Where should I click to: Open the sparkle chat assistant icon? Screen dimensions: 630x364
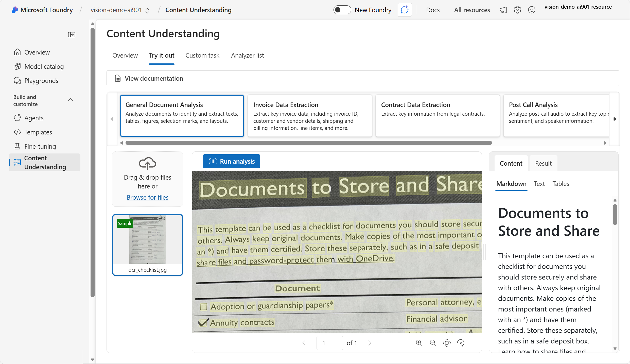(405, 10)
